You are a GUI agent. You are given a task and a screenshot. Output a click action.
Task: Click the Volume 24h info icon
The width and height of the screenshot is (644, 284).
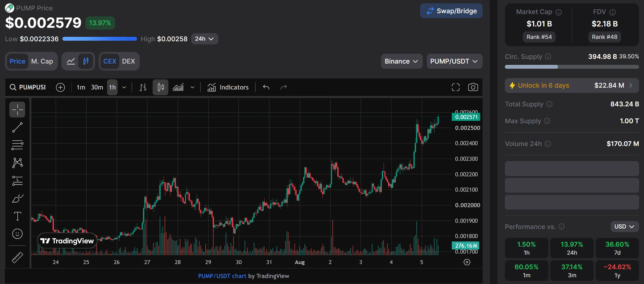click(548, 144)
